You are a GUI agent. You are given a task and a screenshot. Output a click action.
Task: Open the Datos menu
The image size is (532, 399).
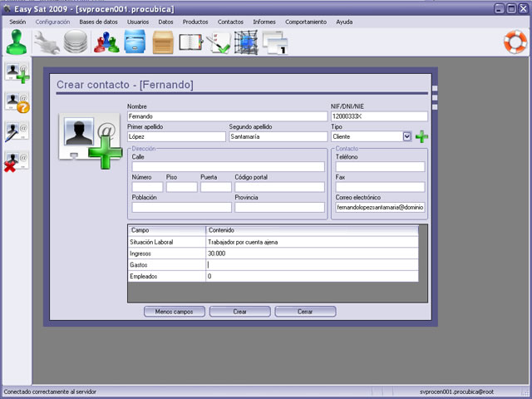[165, 22]
